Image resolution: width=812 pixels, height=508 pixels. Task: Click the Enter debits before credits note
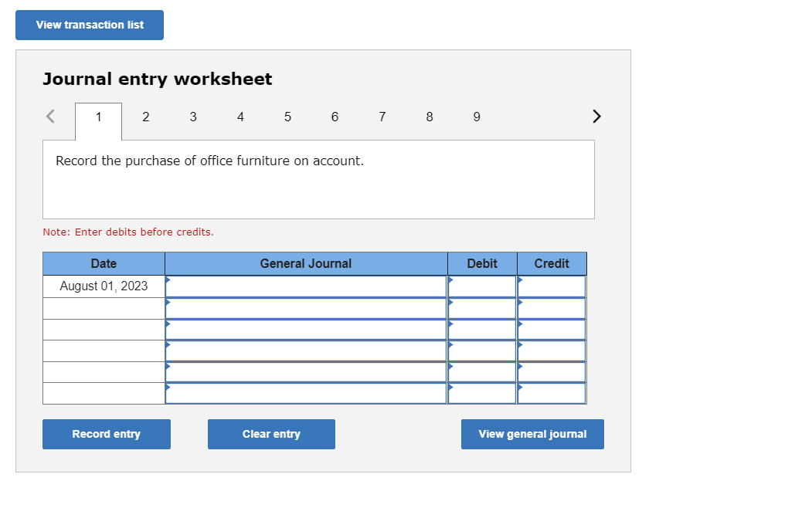pos(128,232)
